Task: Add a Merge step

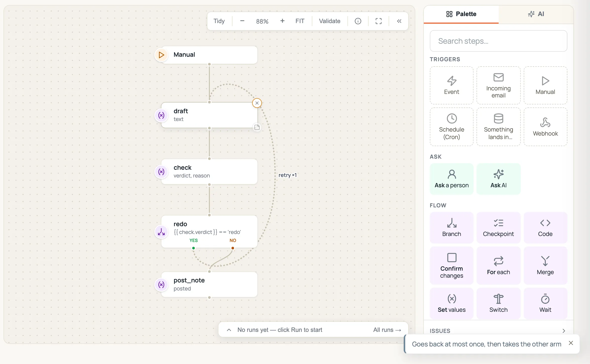Action: coord(545,265)
